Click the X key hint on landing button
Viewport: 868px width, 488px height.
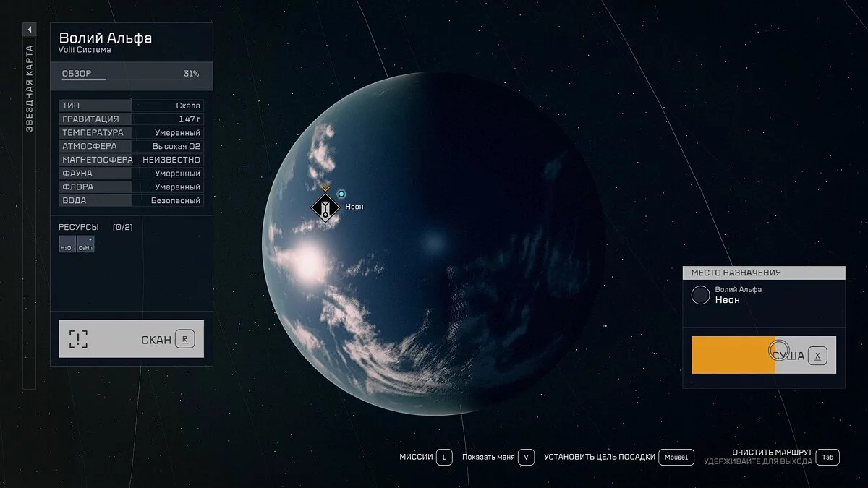(817, 355)
